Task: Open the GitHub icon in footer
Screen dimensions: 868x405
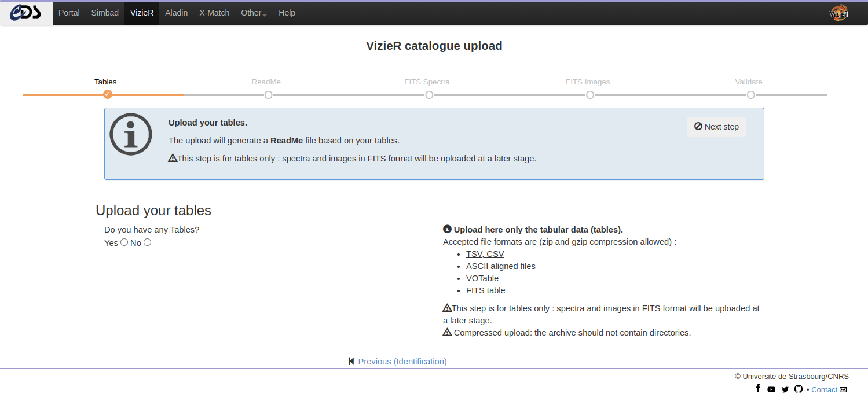Action: tap(799, 389)
